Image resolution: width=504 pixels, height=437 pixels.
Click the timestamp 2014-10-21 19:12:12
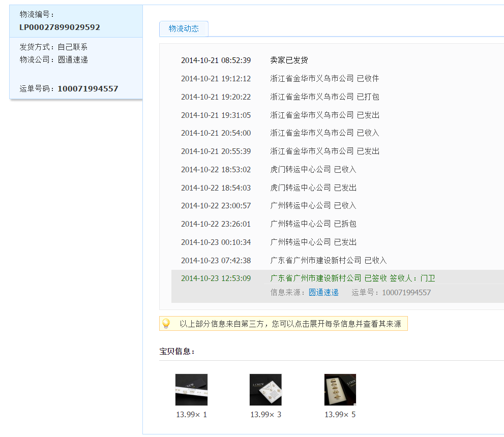216,79
